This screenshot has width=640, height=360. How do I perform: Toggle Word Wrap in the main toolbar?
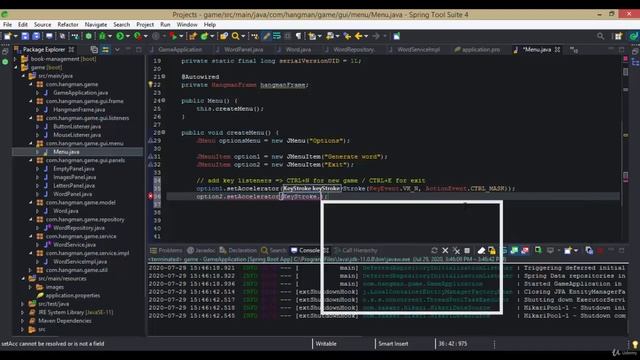click(x=278, y=36)
